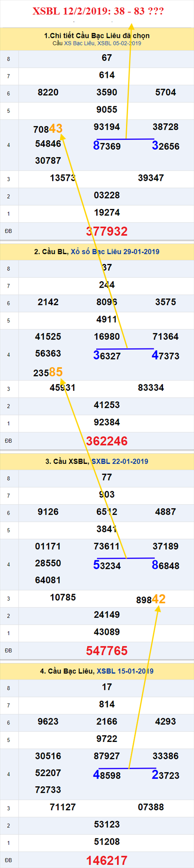Click prize-7 result 814
194x868 pixels.
[107, 704]
